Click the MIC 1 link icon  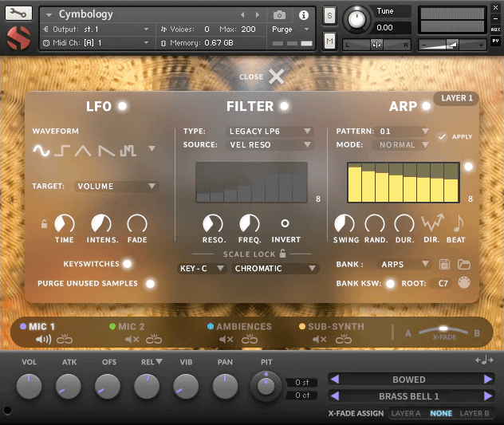click(x=65, y=339)
